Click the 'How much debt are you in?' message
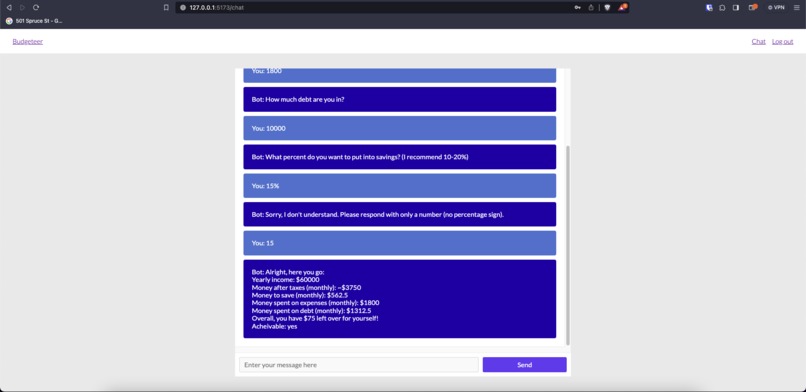 (399, 99)
